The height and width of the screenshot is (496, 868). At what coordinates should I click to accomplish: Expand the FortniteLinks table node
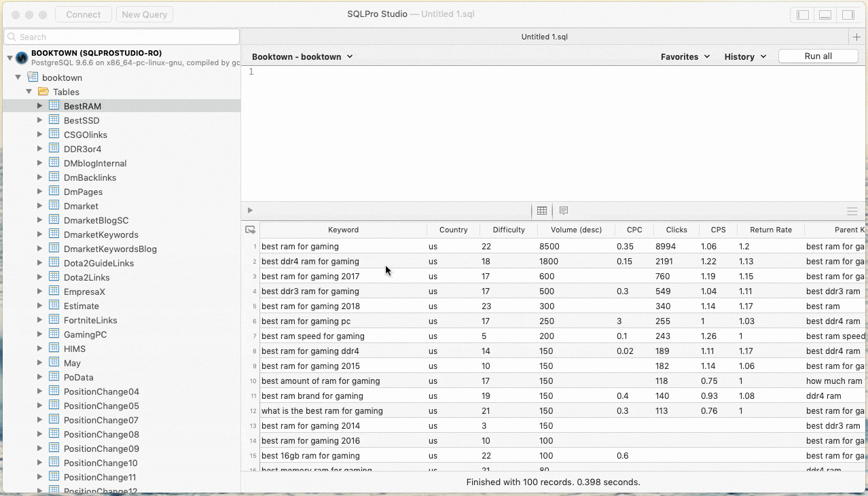click(x=39, y=320)
